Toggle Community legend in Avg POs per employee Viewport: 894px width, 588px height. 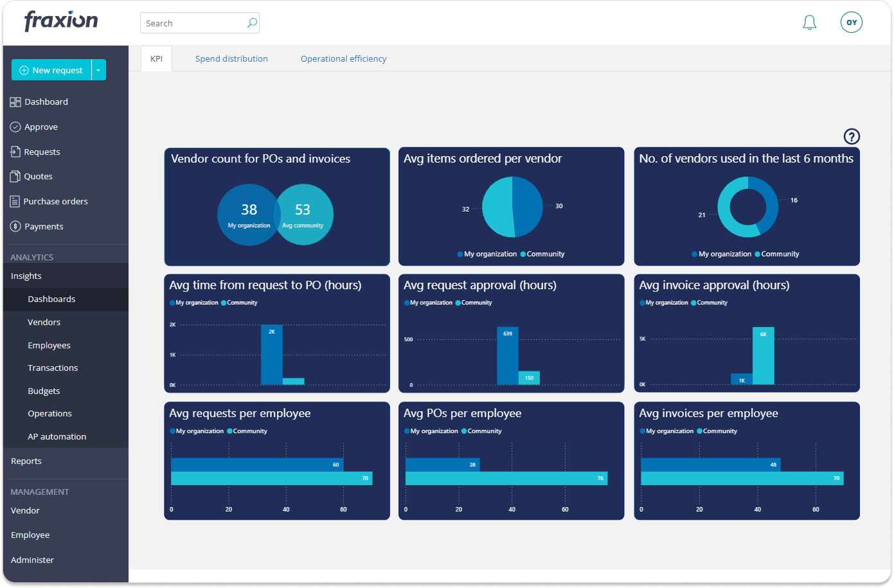point(481,431)
